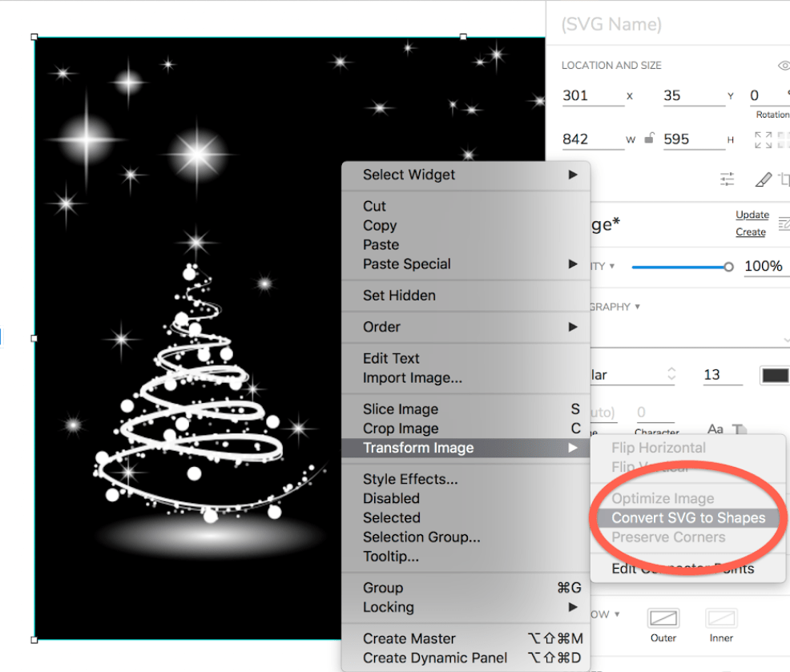Viewport: 790px width, 672px height.
Task: Click the edit widget style icon next to Update
Action: click(783, 224)
